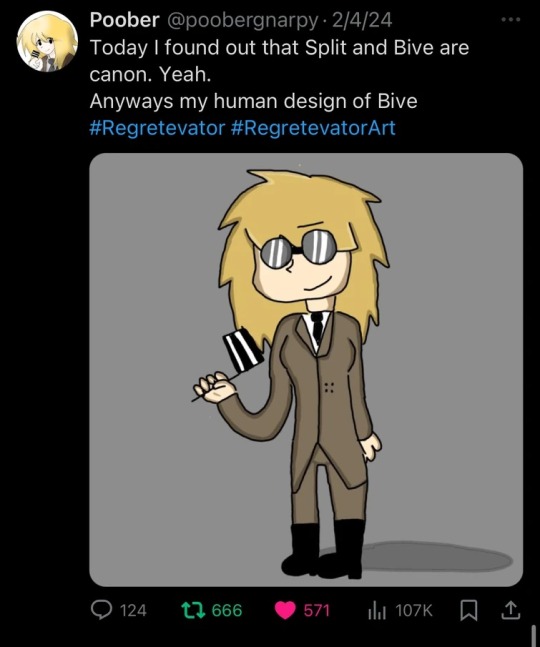Click the scrollbar at bottom right edge
The height and width of the screenshot is (647, 540).
(533, 635)
